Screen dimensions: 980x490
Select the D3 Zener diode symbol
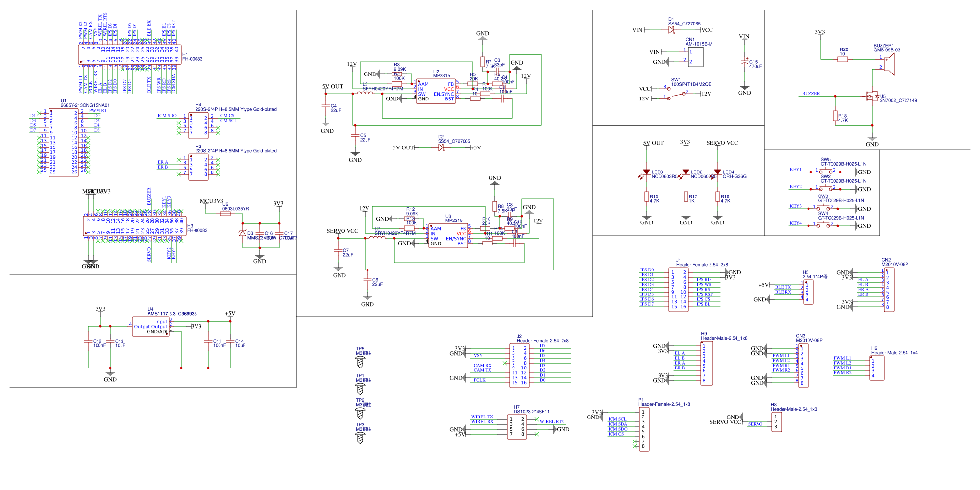(243, 233)
